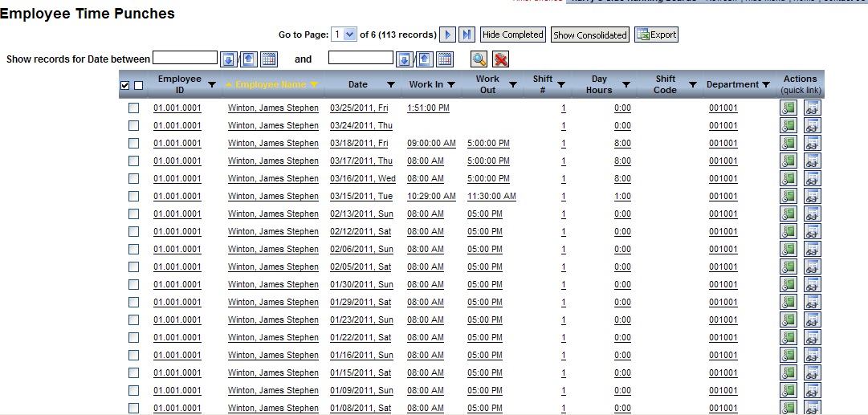Image resolution: width=868 pixels, height=415 pixels.
Task: Open Department column filter arrow
Action: [x=765, y=84]
